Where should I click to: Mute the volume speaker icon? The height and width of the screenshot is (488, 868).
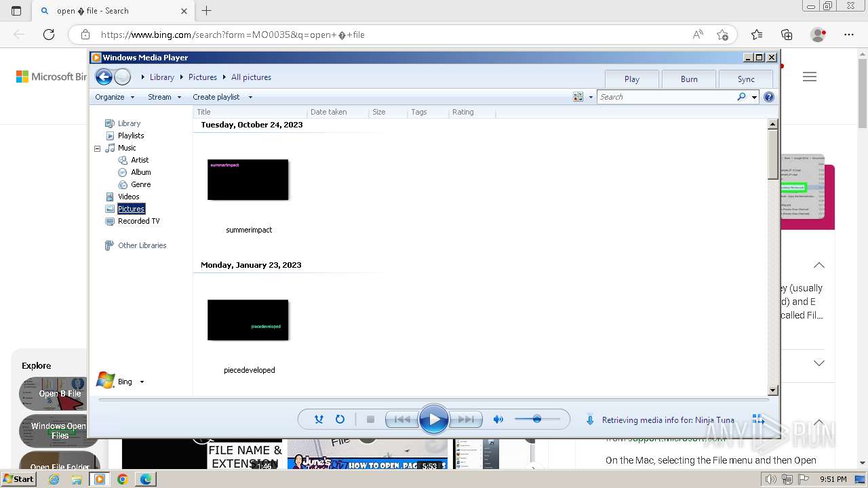click(x=498, y=420)
